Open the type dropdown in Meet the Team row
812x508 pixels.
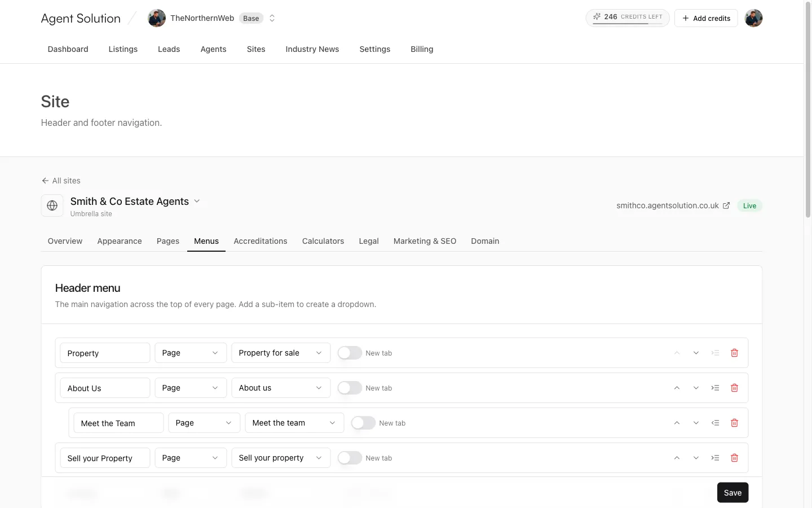[204, 423]
